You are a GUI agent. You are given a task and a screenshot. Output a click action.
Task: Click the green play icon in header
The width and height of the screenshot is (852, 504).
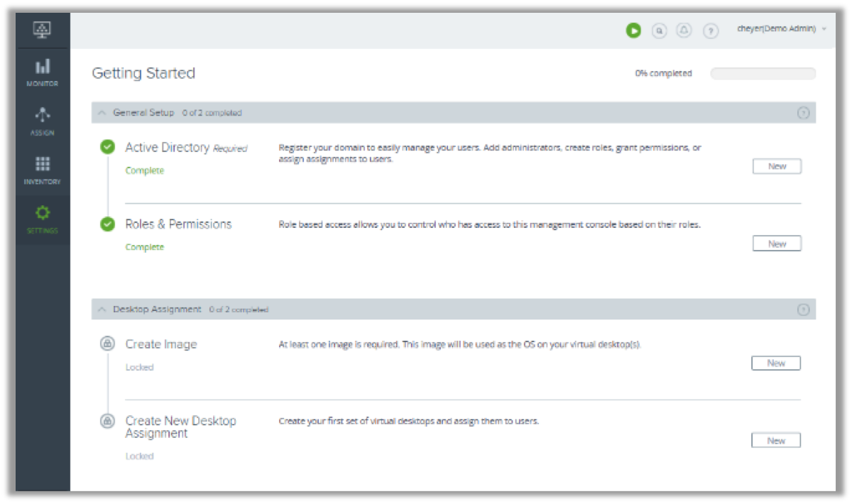click(633, 31)
